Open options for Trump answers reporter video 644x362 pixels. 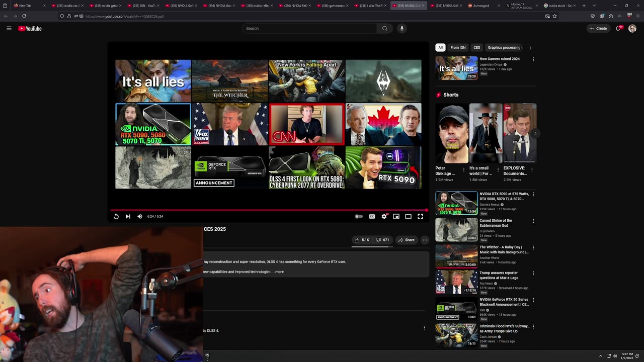click(533, 274)
